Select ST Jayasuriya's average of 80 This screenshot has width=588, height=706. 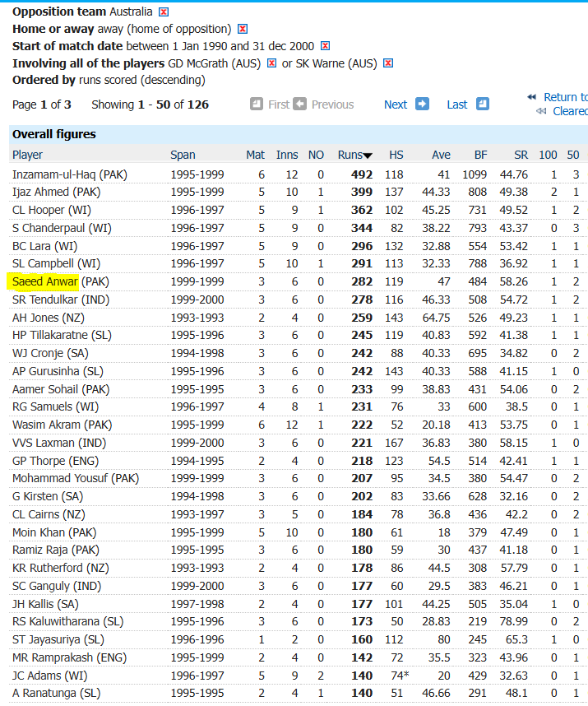click(x=444, y=640)
